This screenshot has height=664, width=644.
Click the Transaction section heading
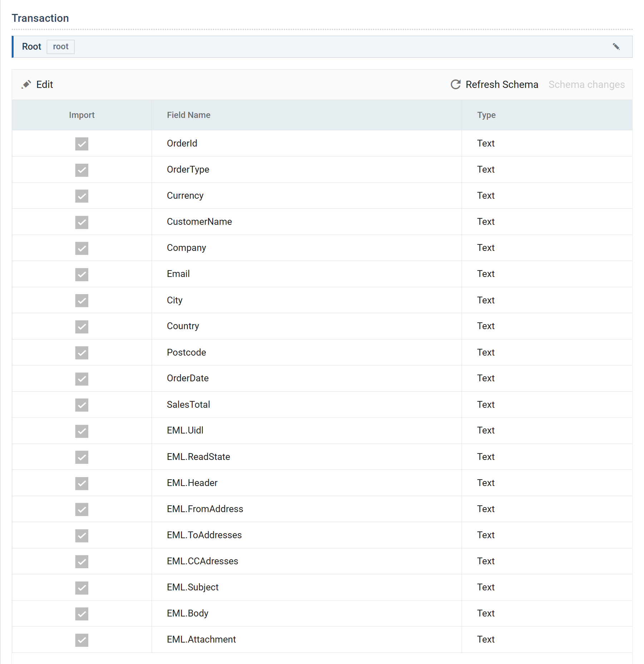pyautogui.click(x=40, y=18)
